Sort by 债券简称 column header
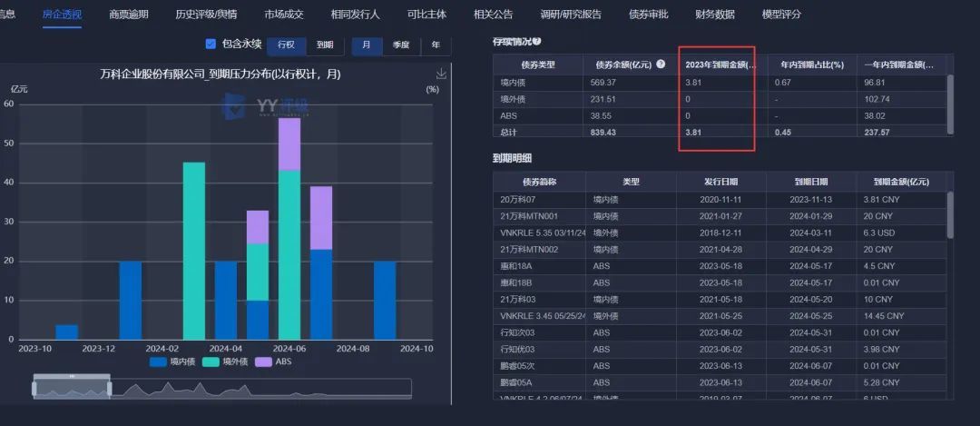Viewport: 980px width, 426px height. 539,182
